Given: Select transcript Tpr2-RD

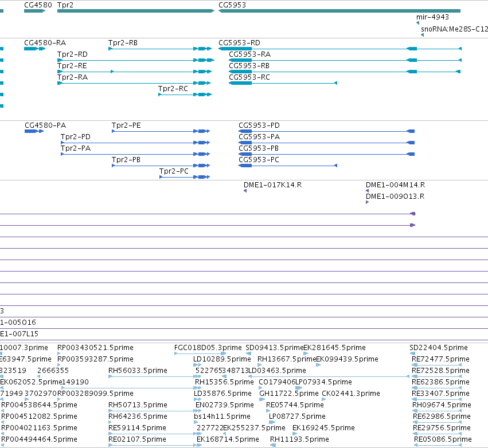Looking at the screenshot, I should click(x=72, y=54).
